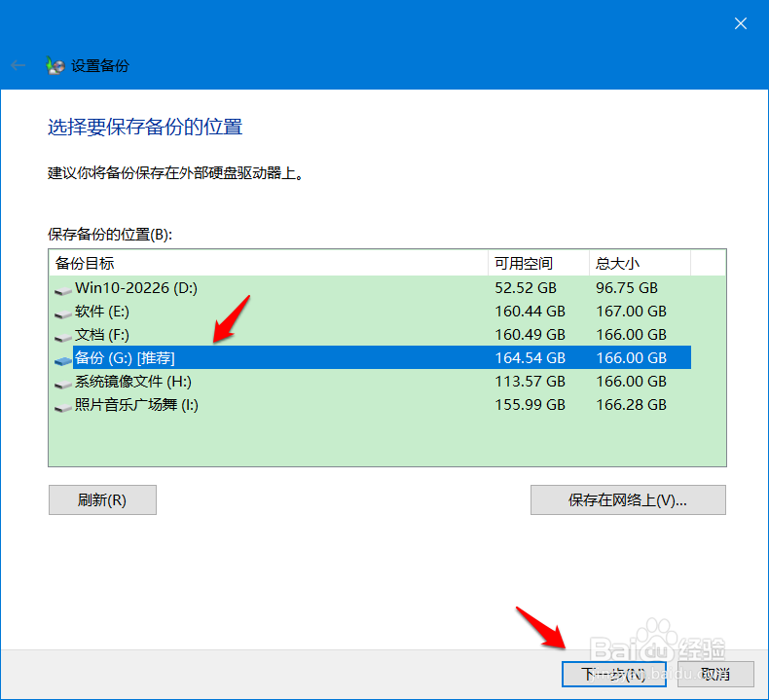
Task: Close the backup setup window
Action: [741, 23]
